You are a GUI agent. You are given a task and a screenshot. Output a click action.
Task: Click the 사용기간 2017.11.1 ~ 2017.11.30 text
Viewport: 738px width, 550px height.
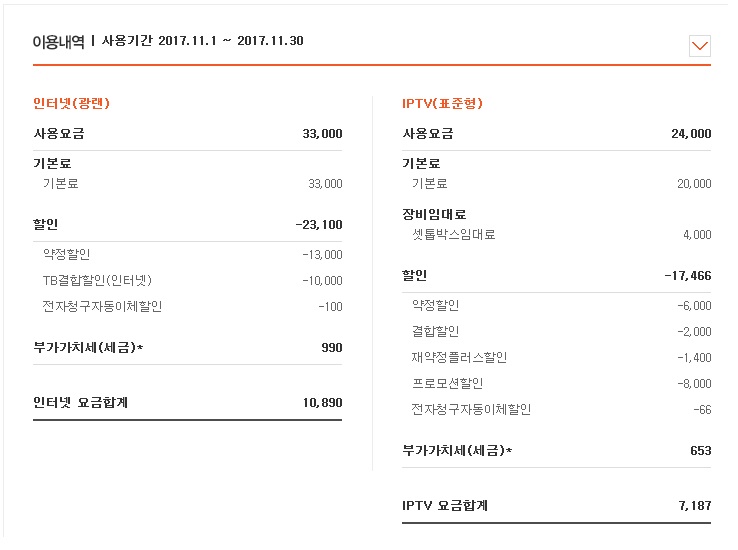point(203,42)
